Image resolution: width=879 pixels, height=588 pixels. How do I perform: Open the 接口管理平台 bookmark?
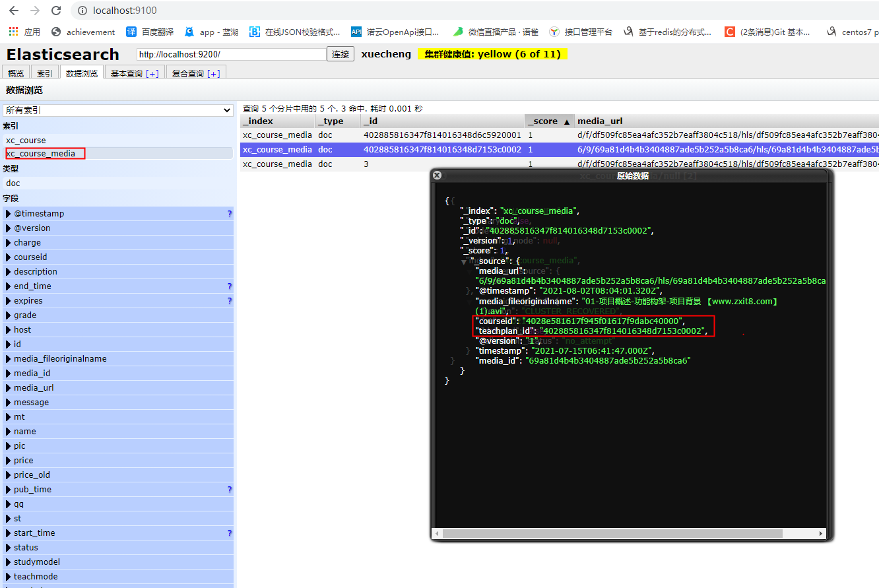coord(581,32)
